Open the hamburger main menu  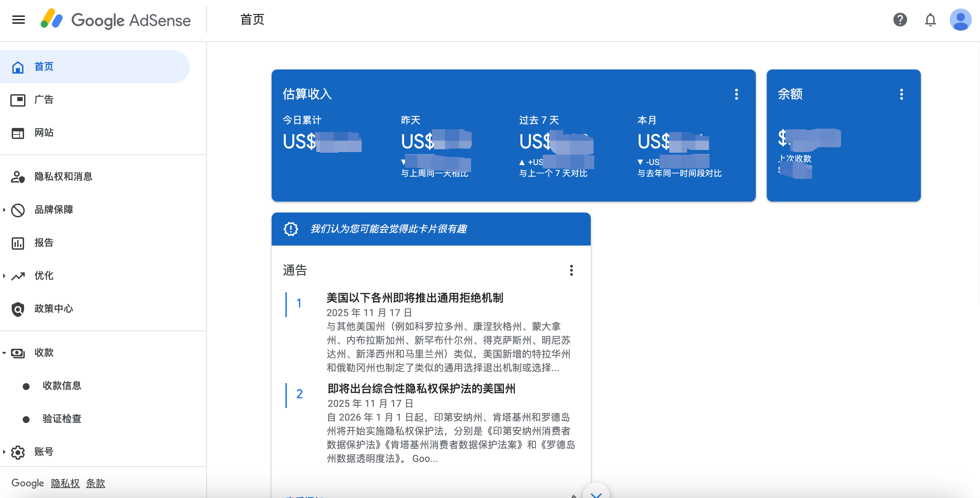(18, 20)
